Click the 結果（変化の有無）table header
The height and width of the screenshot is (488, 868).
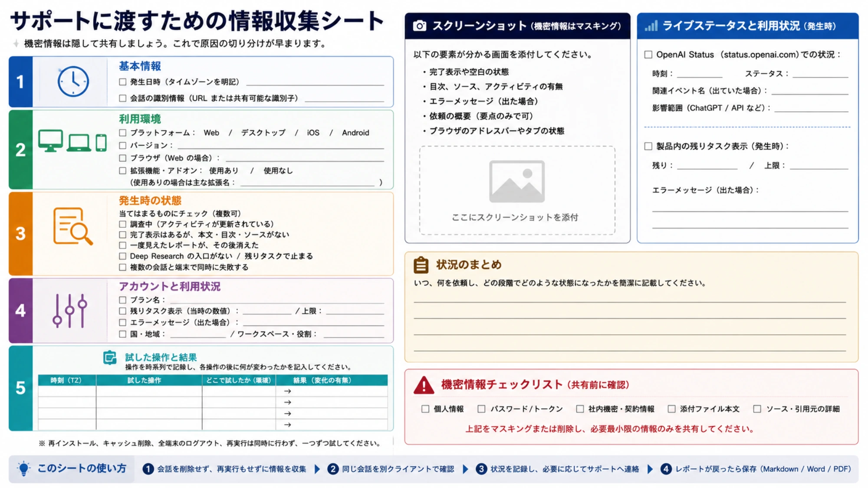pyautogui.click(x=332, y=380)
